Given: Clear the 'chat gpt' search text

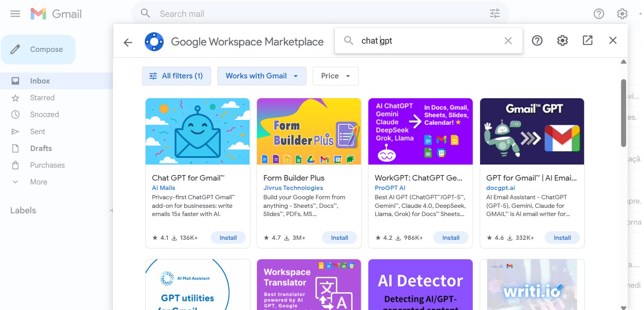Looking at the screenshot, I should pos(508,41).
